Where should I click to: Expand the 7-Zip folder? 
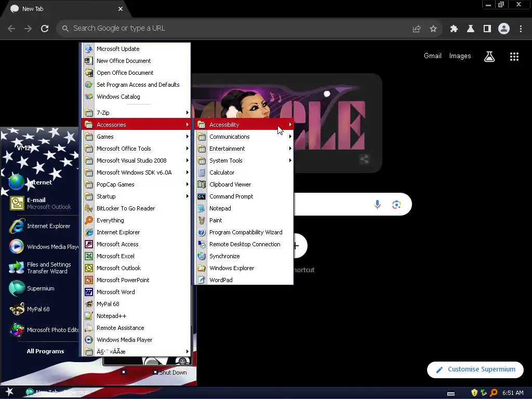coord(137,113)
